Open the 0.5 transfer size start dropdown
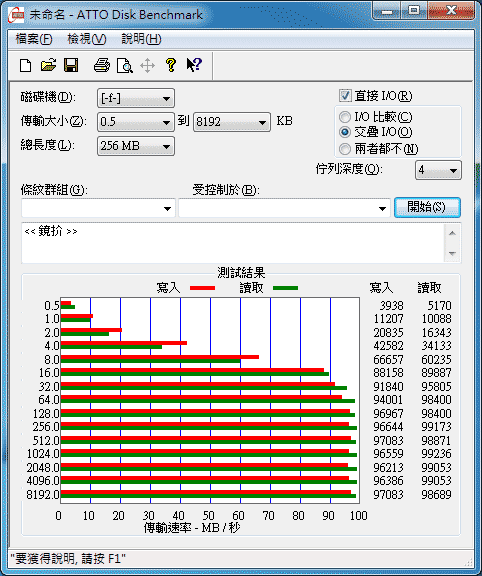Screen dimensions: 482x576 tap(136, 122)
